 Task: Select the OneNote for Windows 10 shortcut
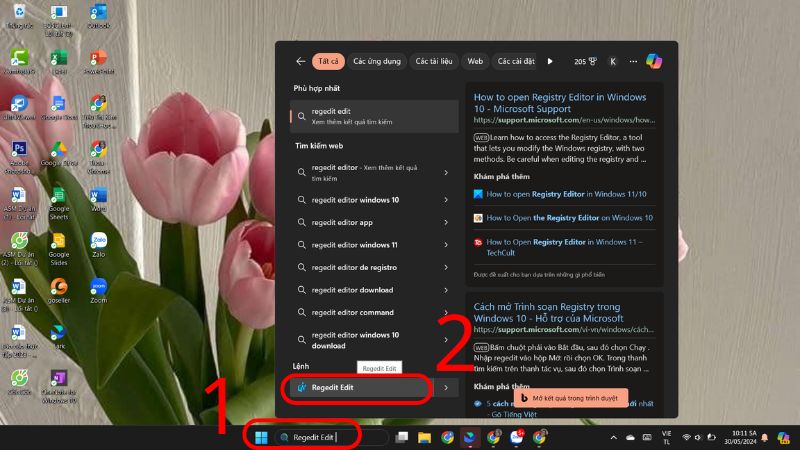[x=59, y=386]
